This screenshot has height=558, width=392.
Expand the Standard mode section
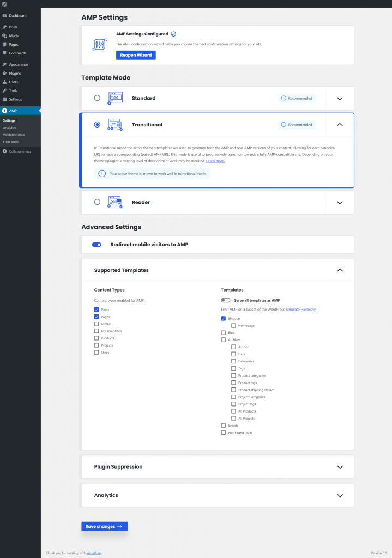[x=340, y=99]
